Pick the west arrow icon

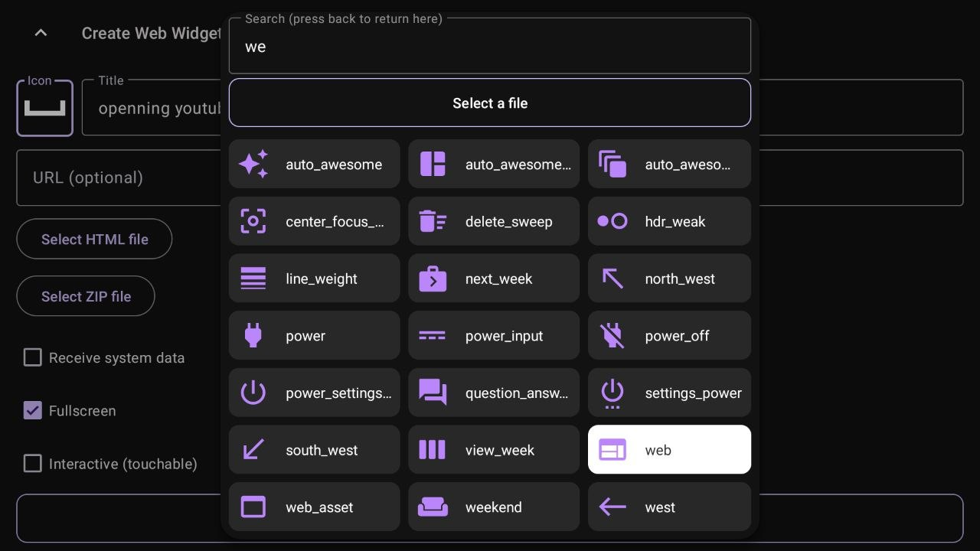pos(669,507)
